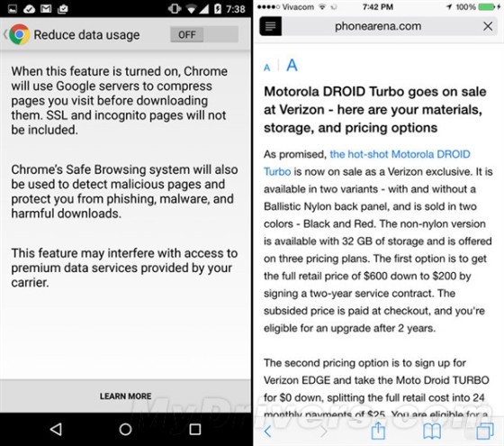
Task: Stop loading with the X button
Action: coord(488,26)
